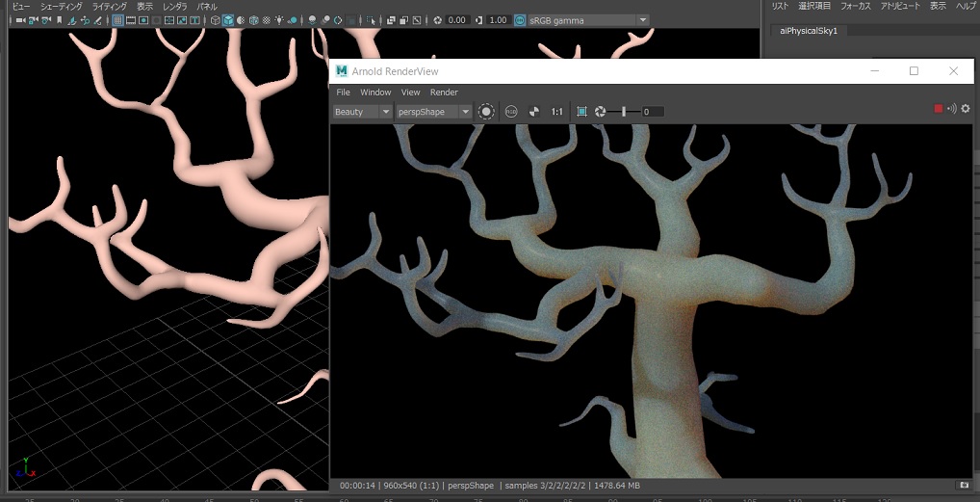
Task: Click the color/alpha split circle icon
Action: tap(534, 112)
